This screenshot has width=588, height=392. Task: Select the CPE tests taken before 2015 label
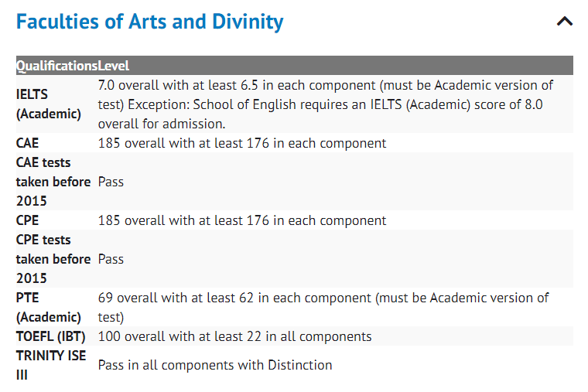point(53,259)
